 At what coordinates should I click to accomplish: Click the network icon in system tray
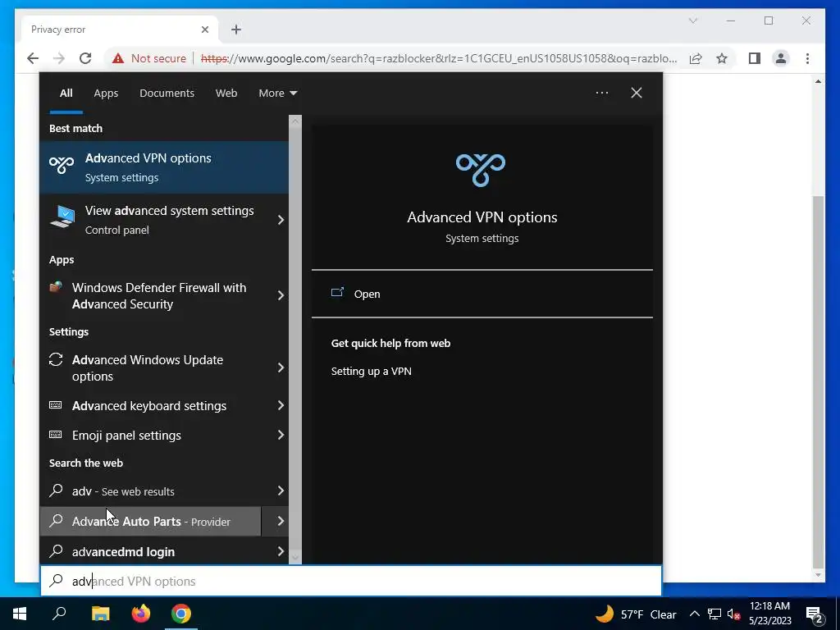[714, 614]
